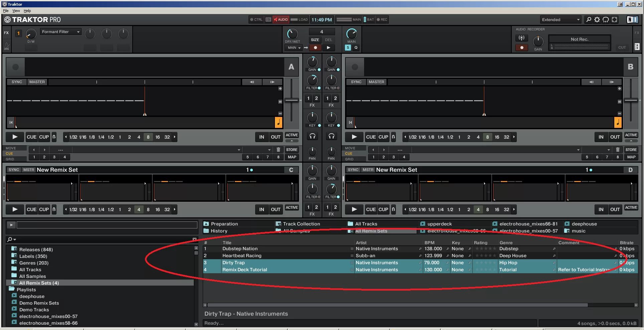
Task: Open Preferences gear icon
Action: 597,20
